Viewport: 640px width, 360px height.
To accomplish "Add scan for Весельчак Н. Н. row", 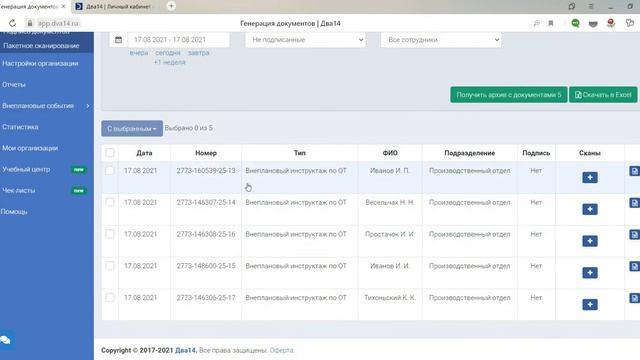I will coord(590,209).
